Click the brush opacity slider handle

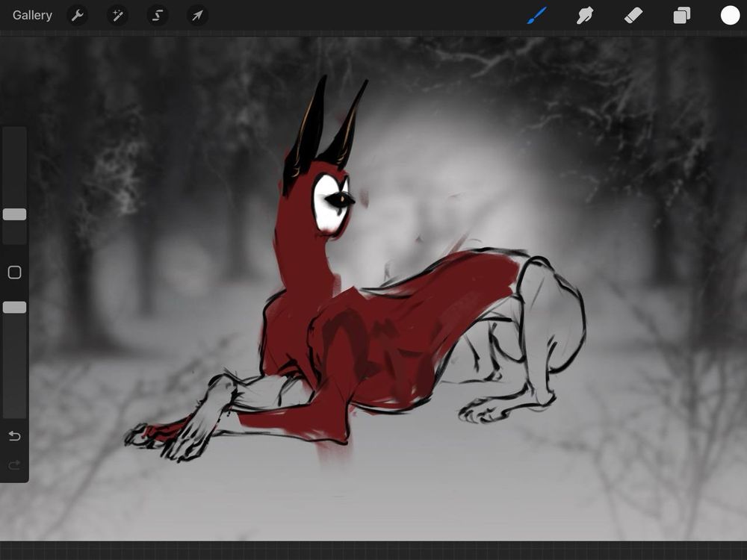point(14,307)
